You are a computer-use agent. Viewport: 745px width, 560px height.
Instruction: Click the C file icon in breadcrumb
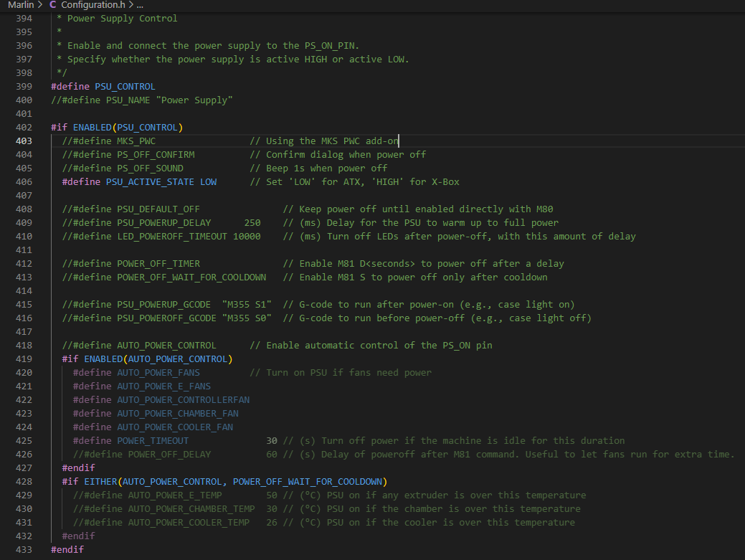(53, 5)
